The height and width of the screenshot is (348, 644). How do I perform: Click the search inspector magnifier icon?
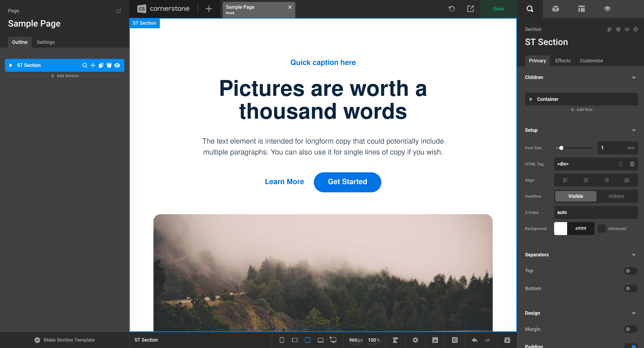pos(530,9)
